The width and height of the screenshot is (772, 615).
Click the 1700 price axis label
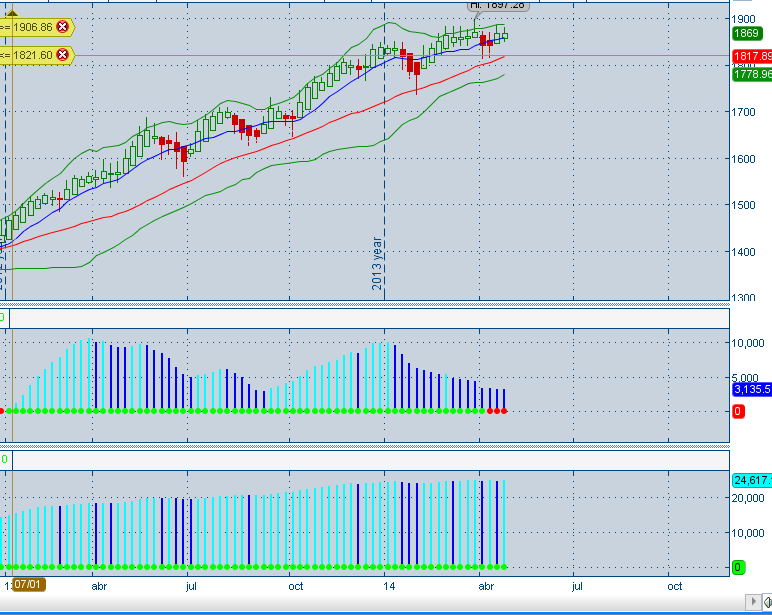tap(743, 112)
